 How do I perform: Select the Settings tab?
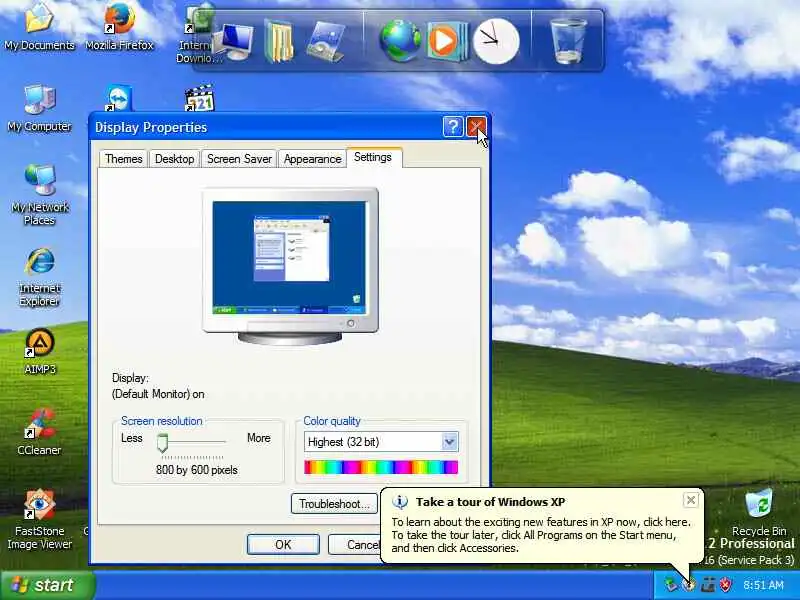pyautogui.click(x=373, y=157)
